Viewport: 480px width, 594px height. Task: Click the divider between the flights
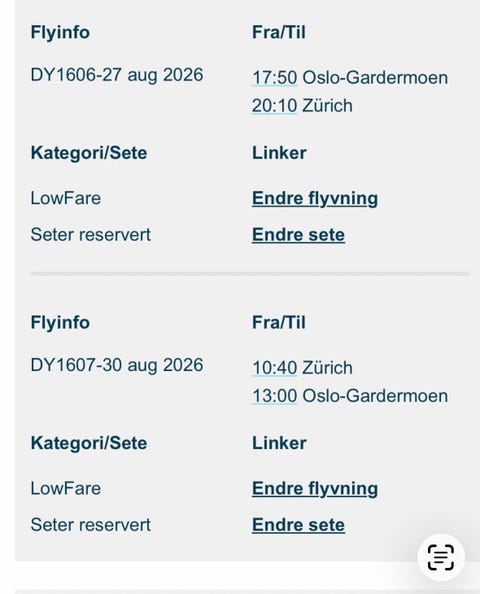point(250,274)
